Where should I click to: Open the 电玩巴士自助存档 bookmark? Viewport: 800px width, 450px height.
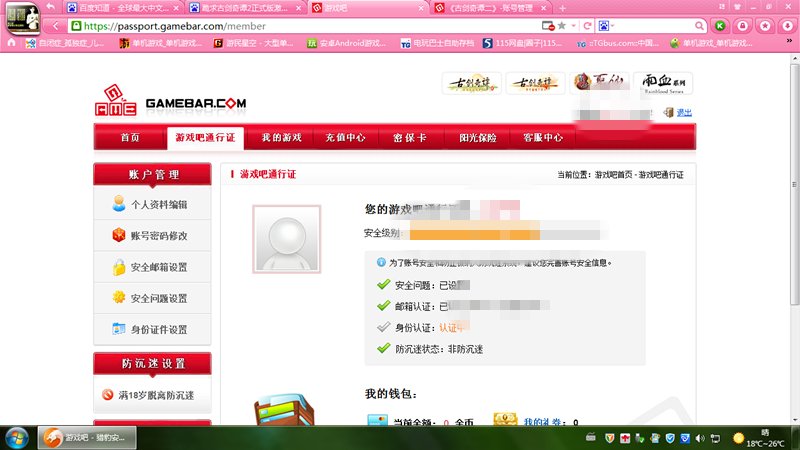click(437, 43)
